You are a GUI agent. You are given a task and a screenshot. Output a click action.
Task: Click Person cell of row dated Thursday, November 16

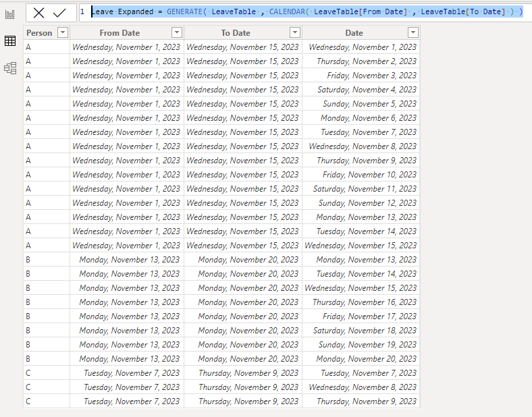47,302
